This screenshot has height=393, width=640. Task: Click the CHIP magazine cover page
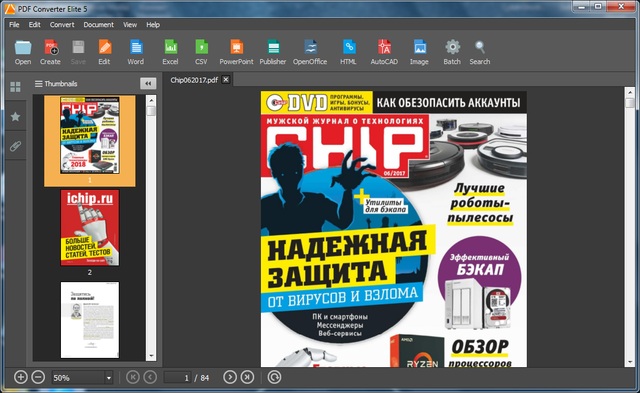point(393,229)
